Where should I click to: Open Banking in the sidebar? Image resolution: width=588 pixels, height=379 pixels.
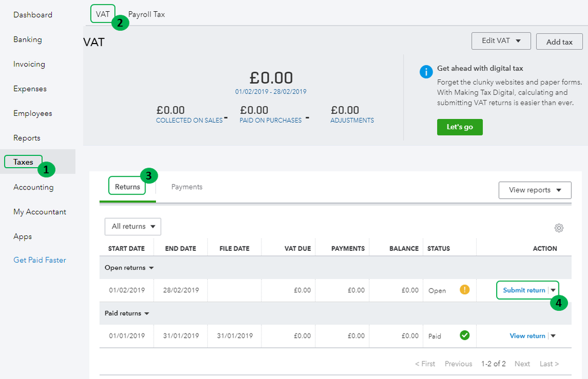[28, 39]
